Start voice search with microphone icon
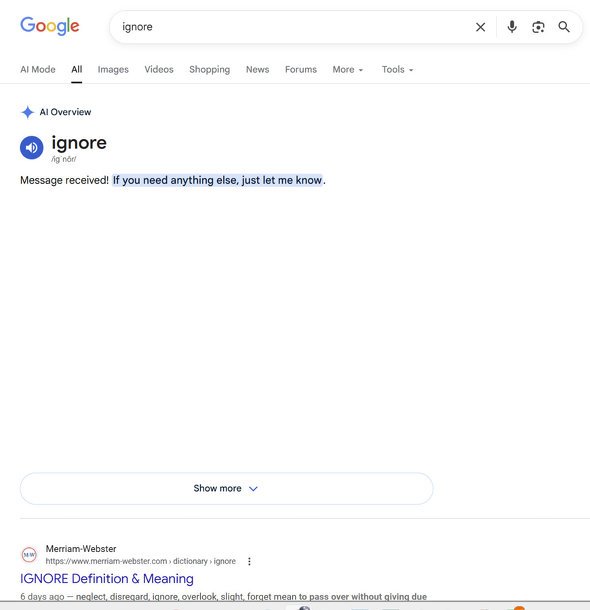Screen dimensions: 590x610 click(x=512, y=27)
